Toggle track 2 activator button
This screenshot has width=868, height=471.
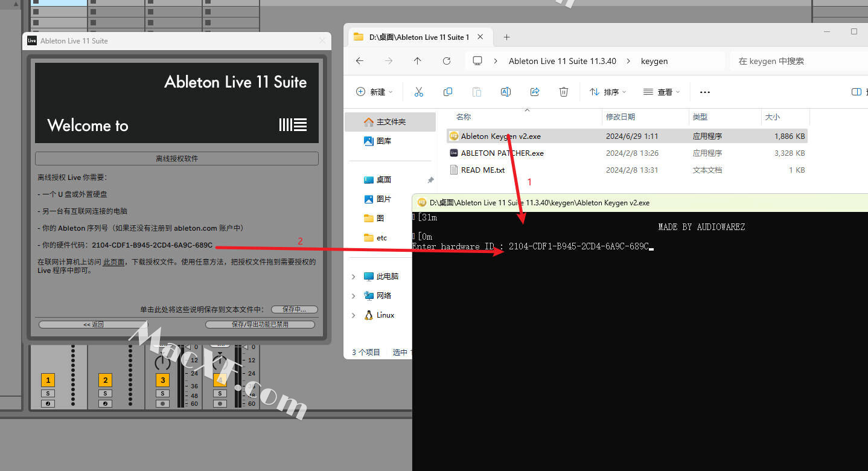click(x=105, y=380)
